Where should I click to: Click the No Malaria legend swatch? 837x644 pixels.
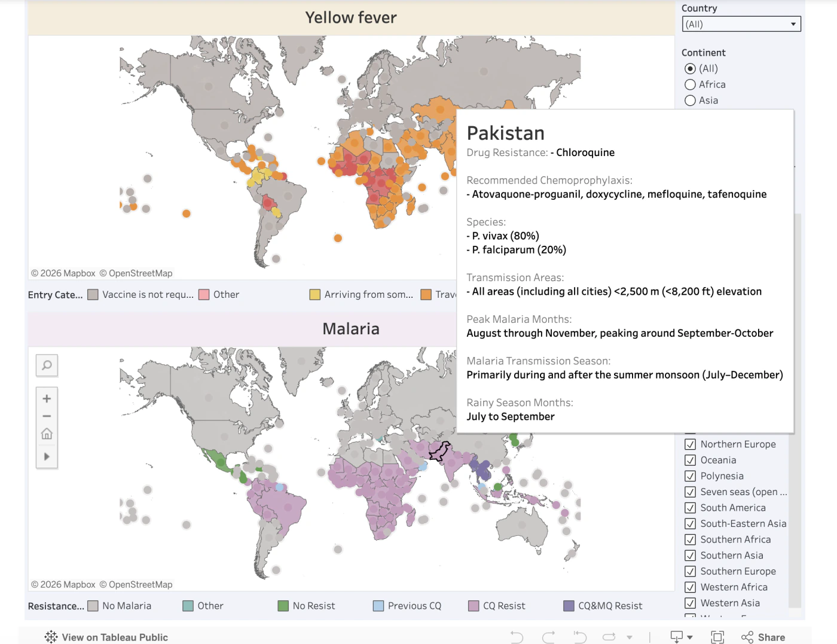[x=93, y=606]
